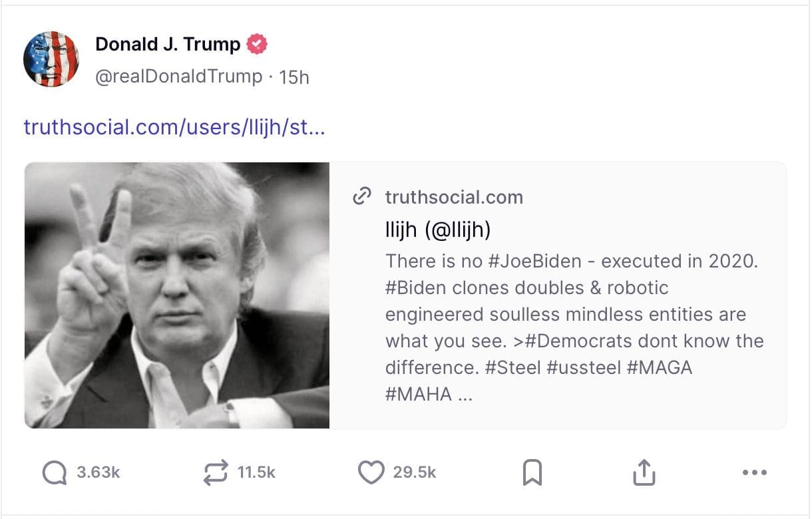Click the black-and-white preview image
This screenshot has width=812, height=519.
tap(177, 295)
